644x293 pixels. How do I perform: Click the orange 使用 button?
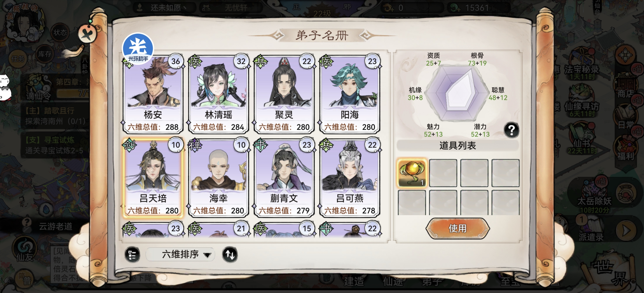pyautogui.click(x=458, y=228)
